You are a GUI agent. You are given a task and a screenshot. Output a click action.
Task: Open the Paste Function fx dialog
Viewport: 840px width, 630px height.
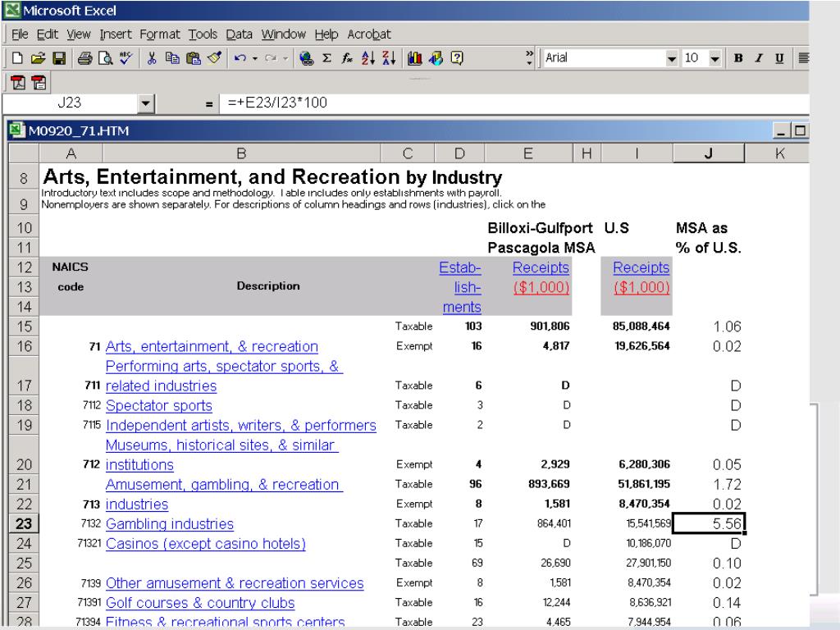[x=347, y=58]
